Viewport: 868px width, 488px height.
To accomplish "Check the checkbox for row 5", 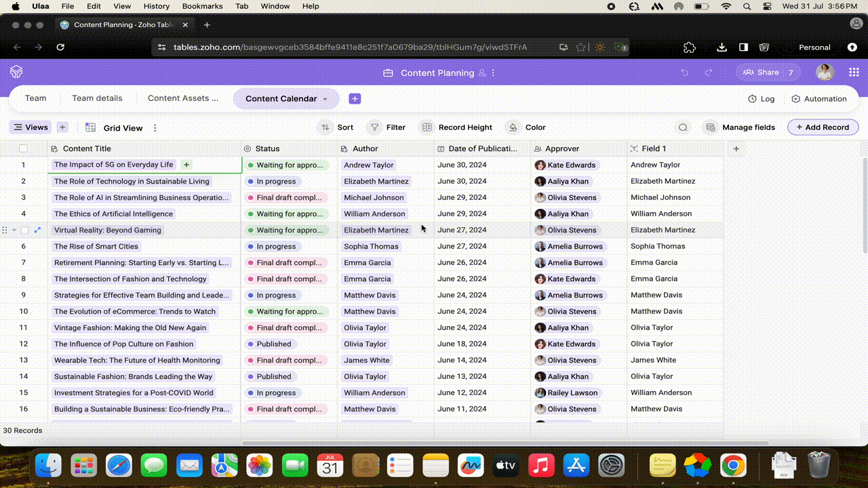I will tap(24, 230).
